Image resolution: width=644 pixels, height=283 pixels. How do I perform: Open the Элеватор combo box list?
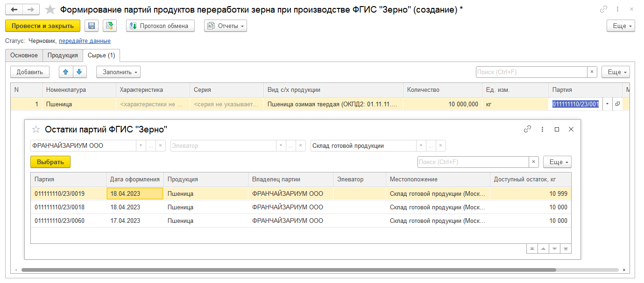click(281, 146)
